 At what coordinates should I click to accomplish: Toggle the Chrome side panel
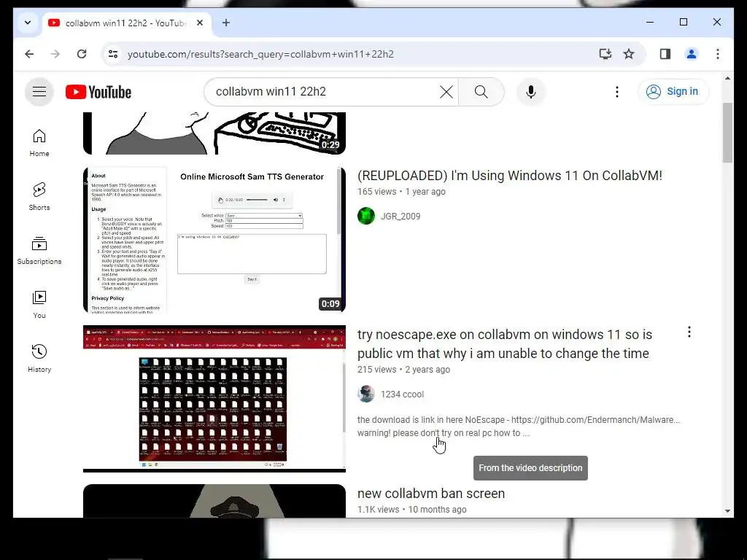(x=665, y=54)
